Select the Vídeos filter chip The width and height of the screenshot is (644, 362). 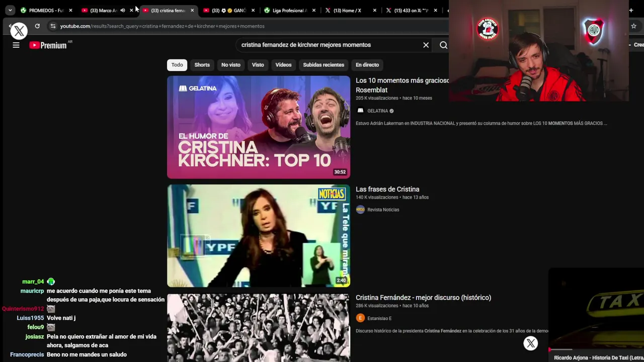click(x=283, y=65)
